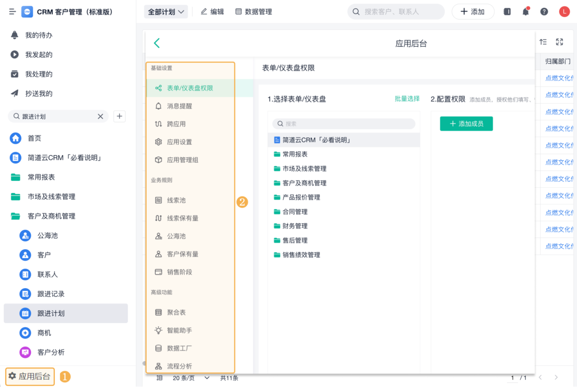Click the 批量选择 link

tap(407, 99)
